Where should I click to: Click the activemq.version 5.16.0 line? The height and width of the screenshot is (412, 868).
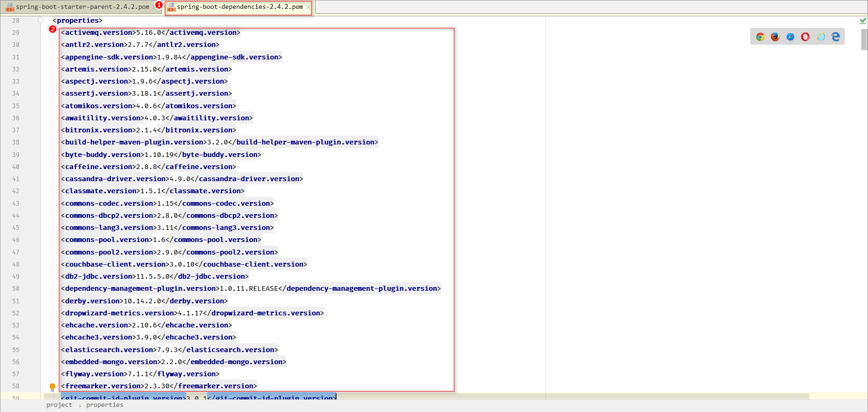pos(150,33)
